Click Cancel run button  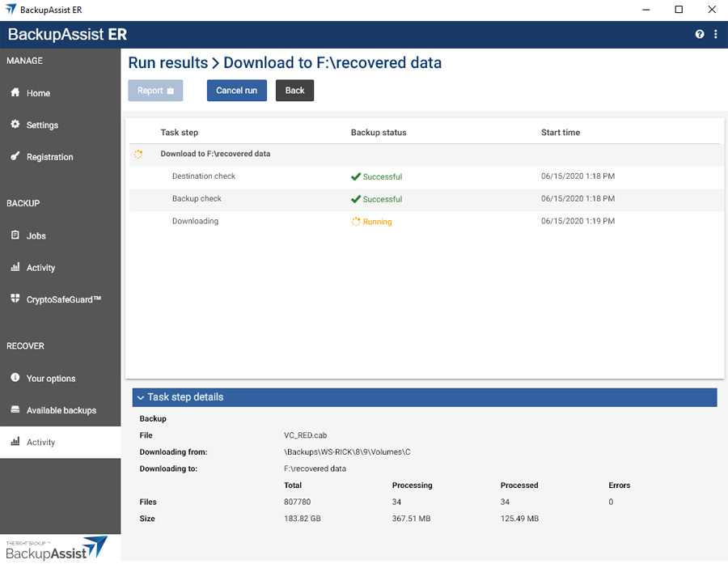pyautogui.click(x=237, y=90)
